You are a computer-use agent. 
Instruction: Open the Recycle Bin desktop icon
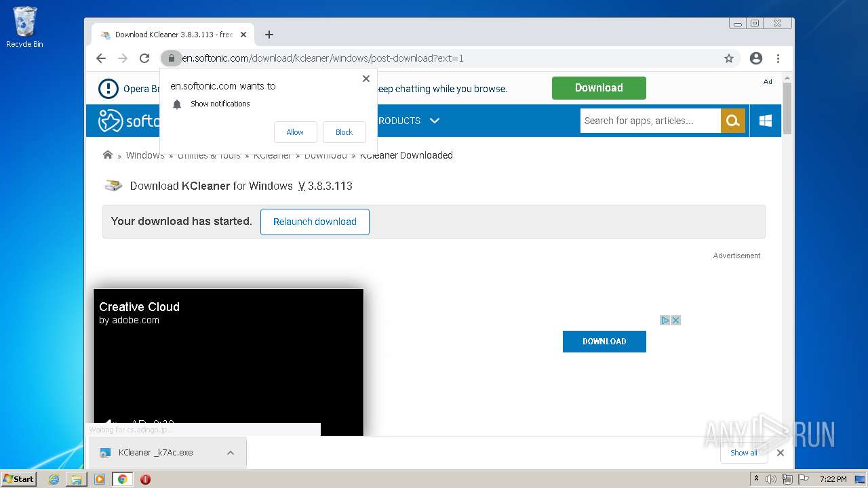(24, 27)
